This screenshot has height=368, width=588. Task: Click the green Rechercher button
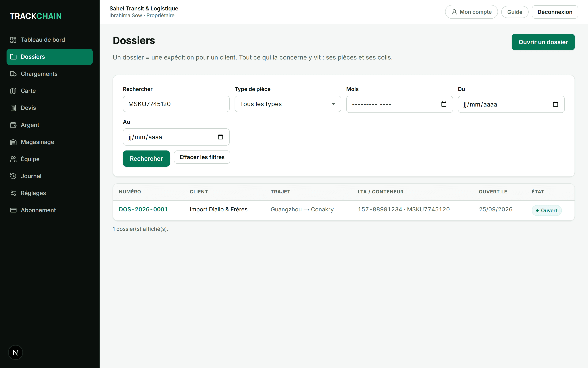[x=146, y=158]
